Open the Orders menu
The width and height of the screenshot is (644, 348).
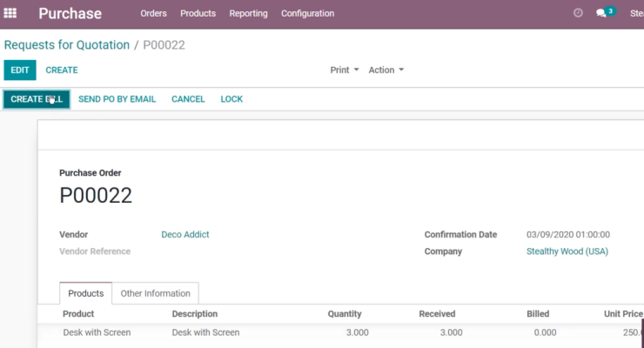154,13
